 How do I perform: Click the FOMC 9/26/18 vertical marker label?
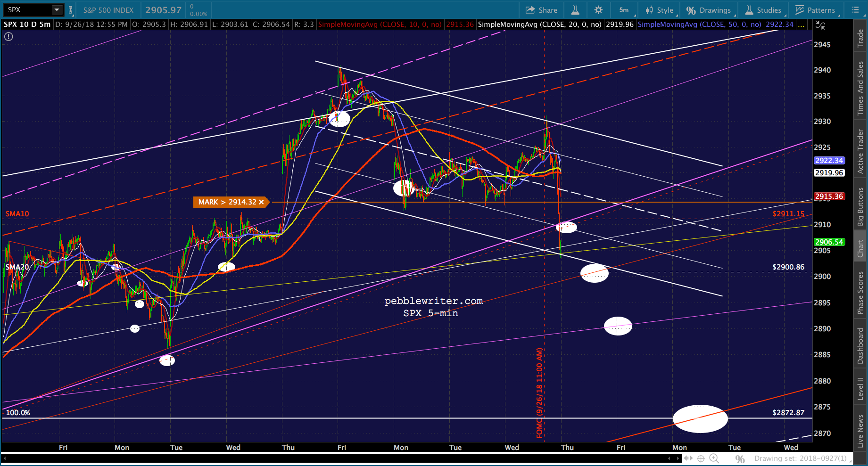click(x=540, y=393)
